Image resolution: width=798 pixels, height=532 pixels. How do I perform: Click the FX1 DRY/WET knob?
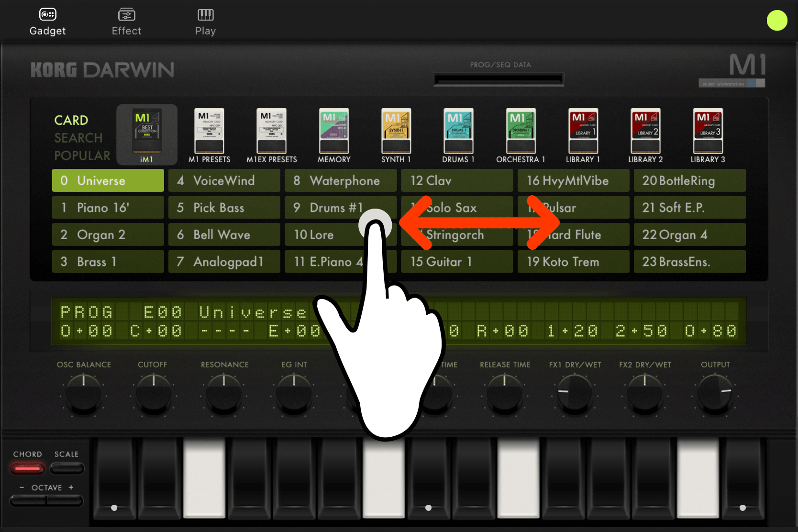575,394
